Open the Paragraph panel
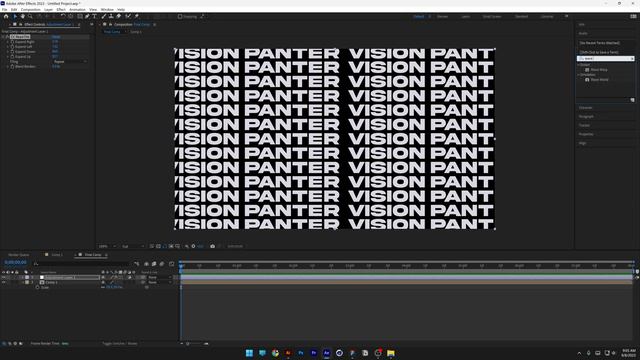The height and width of the screenshot is (360, 640). pyautogui.click(x=586, y=117)
